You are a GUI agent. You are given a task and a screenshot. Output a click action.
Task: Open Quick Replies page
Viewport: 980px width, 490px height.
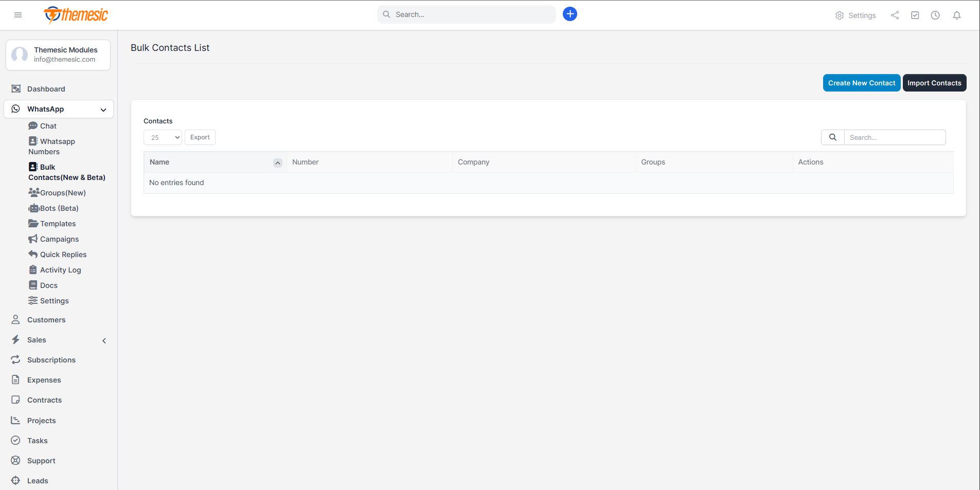tap(58, 255)
